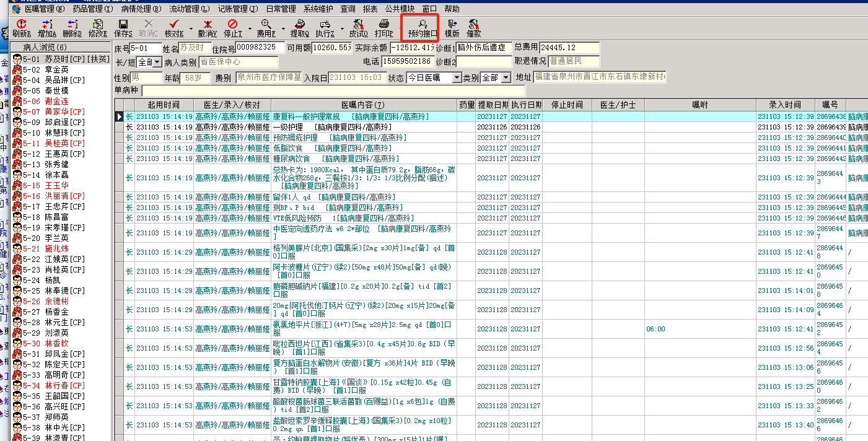
Task: Click the disabled 取消C cancel icon
Action: pyautogui.click(x=148, y=28)
